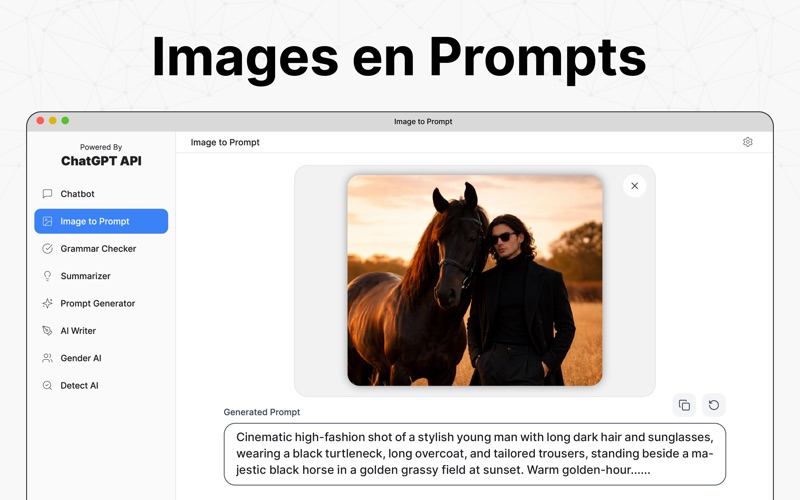Screen dimensions: 800x500
Task: Open the AI Writer tool
Action: coord(101,331)
